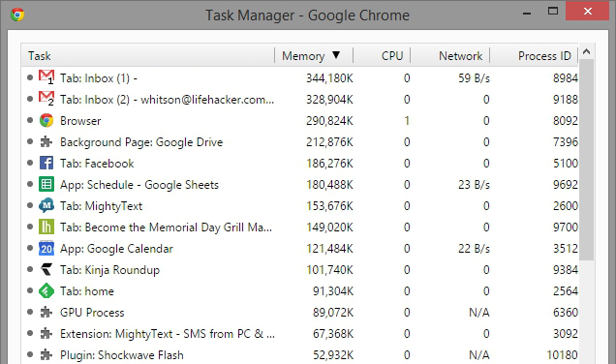Click the CPU value 1 in Browser row
Screen dimensions: 616x364
[x=407, y=121]
